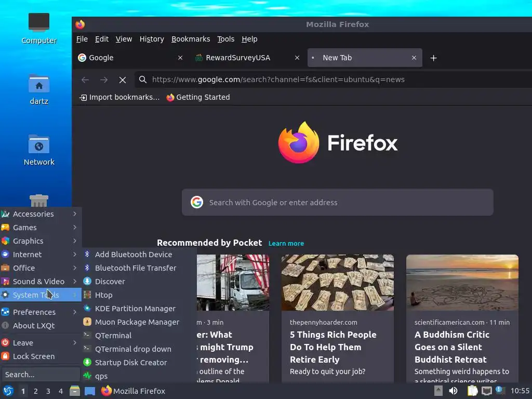Click Learn more beside Recommended by Pocket
This screenshot has height=399, width=532.
click(x=286, y=244)
